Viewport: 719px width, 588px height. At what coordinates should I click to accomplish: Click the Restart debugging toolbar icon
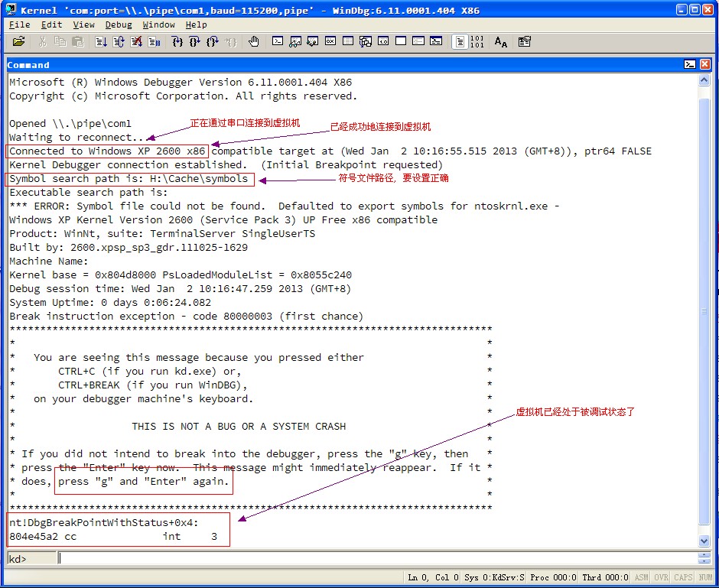click(119, 42)
